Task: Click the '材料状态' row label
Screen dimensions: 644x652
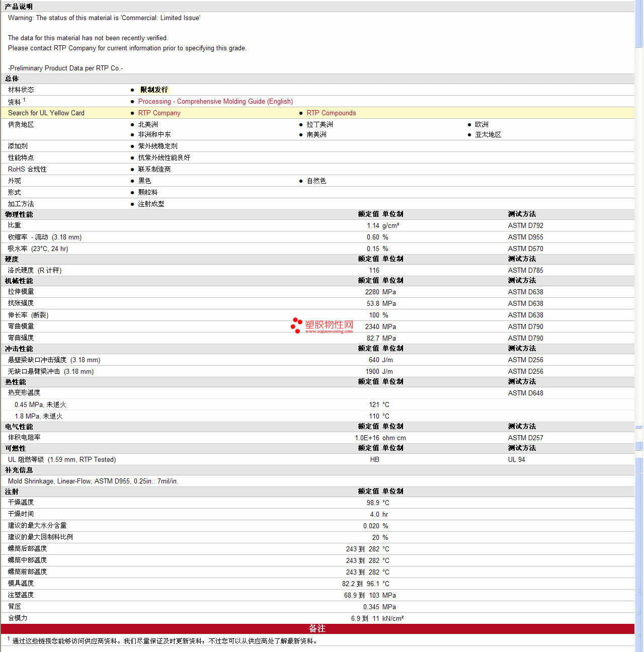Action: (21, 90)
